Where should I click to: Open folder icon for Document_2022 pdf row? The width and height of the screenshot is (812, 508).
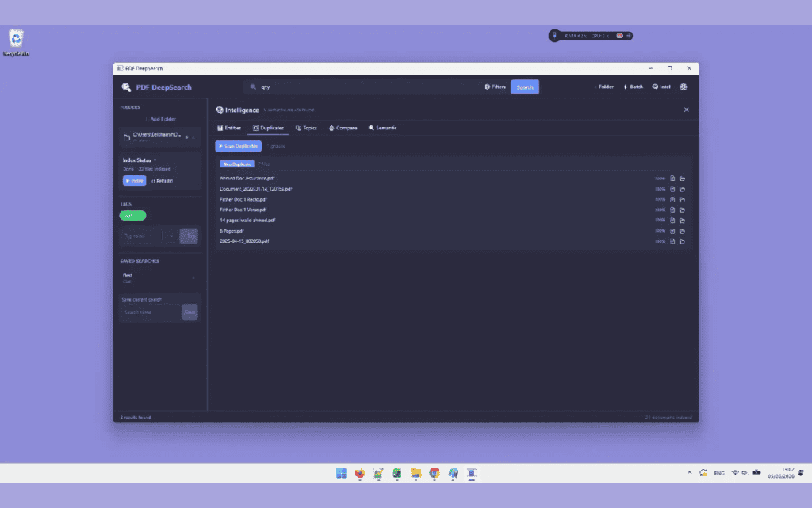pyautogui.click(x=682, y=189)
